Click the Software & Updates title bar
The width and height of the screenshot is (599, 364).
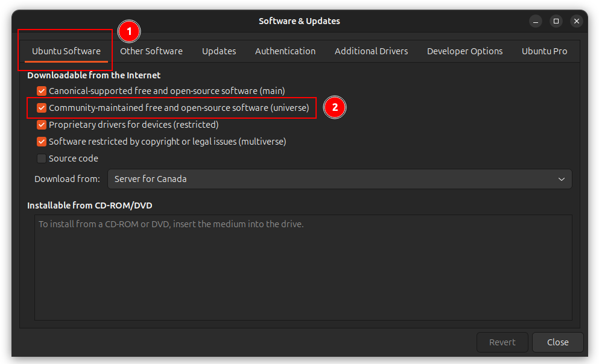coord(300,21)
